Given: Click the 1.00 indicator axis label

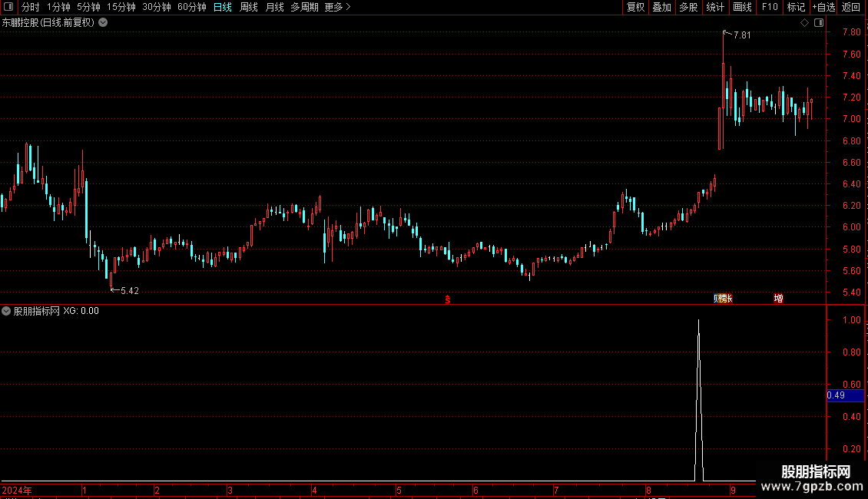Looking at the screenshot, I should pyautogui.click(x=851, y=320).
